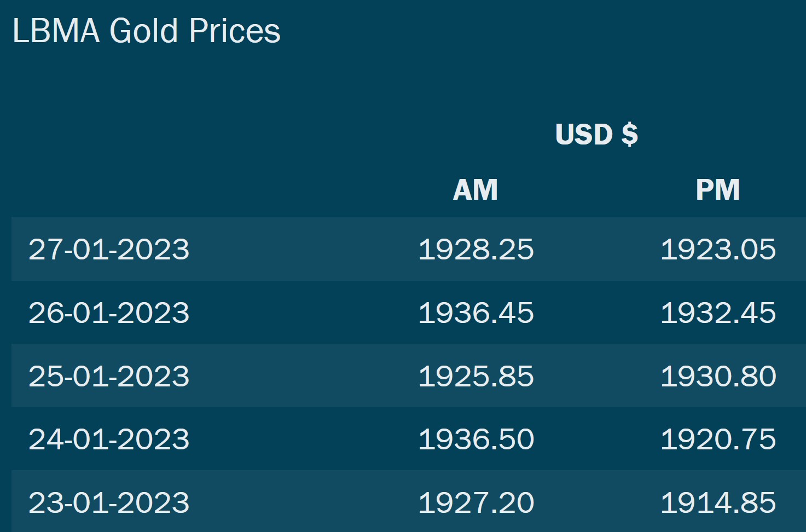The image size is (806, 532).
Task: Click the word Prices in the title
Action: coord(235,31)
